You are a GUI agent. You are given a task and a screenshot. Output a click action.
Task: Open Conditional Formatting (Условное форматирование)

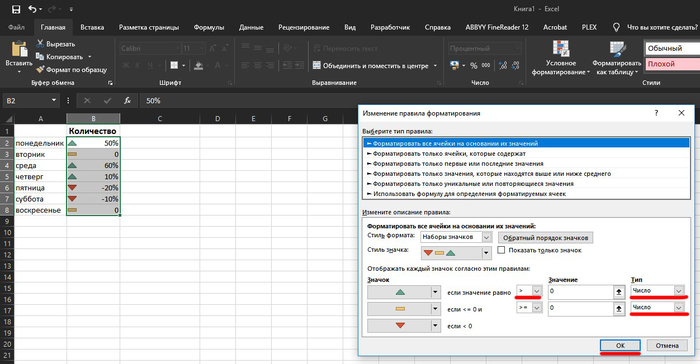(x=561, y=58)
